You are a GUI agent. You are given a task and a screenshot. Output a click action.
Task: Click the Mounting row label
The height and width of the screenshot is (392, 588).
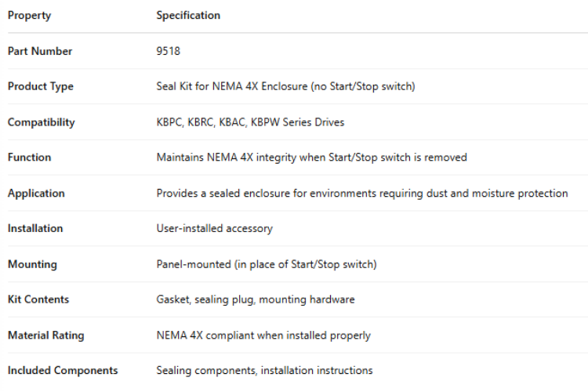pos(32,264)
